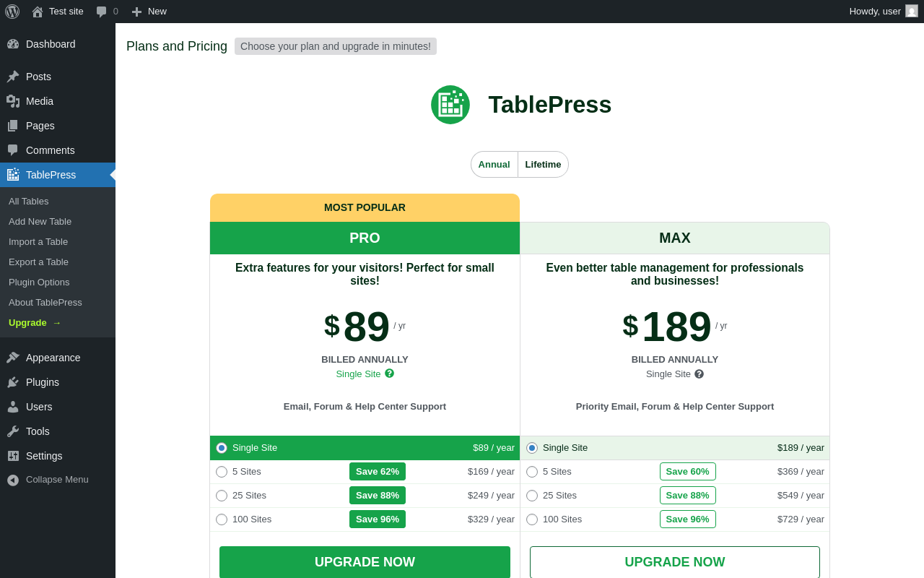Click the help icon beside MAX Single Site
This screenshot has height=578, width=924.
click(x=699, y=374)
